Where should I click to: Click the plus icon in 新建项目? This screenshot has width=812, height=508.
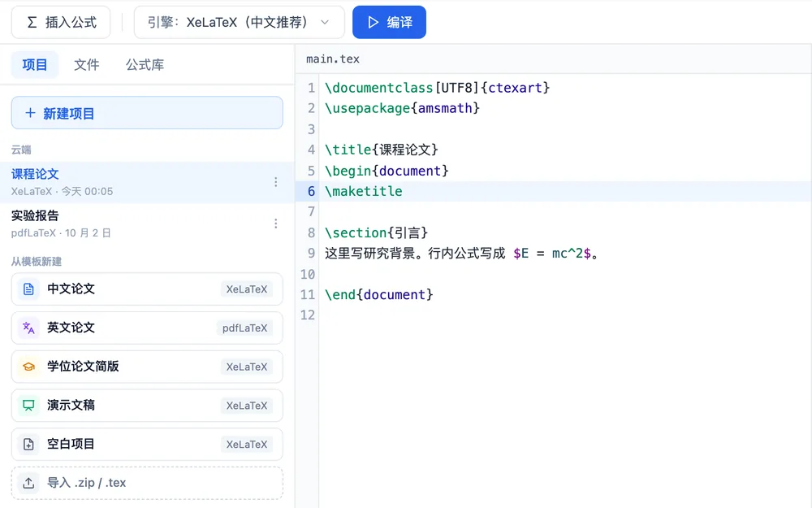tap(30, 113)
